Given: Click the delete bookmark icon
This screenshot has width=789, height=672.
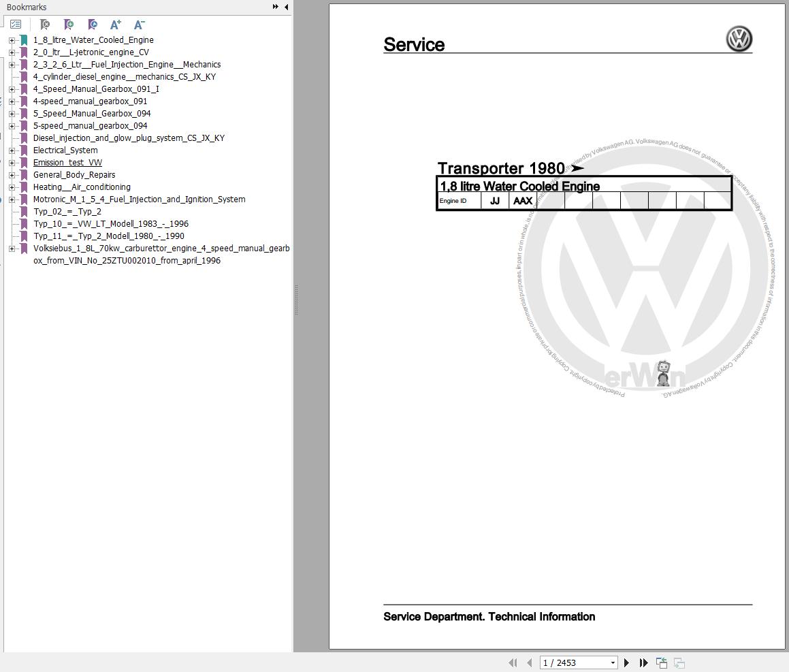Looking at the screenshot, I should (x=45, y=24).
